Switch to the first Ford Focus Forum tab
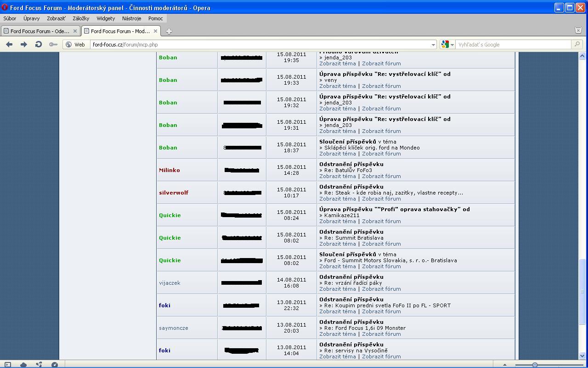588x368 pixels. tap(40, 31)
